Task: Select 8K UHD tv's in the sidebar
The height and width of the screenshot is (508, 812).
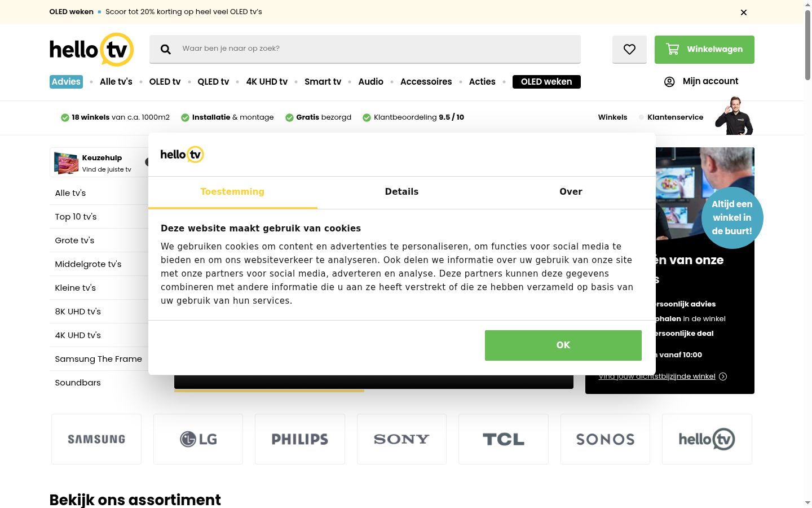Action: click(78, 312)
